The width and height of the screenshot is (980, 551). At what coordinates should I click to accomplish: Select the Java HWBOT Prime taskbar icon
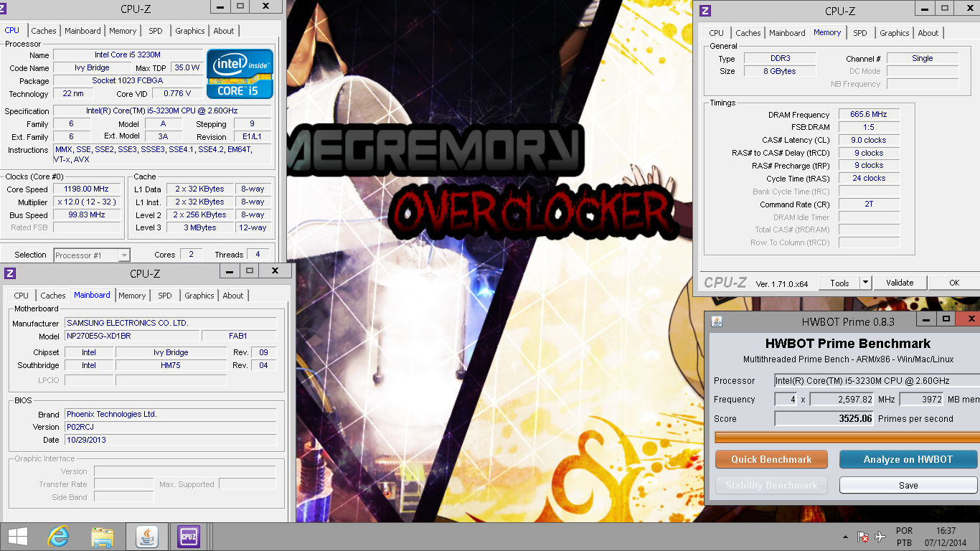[x=147, y=537]
